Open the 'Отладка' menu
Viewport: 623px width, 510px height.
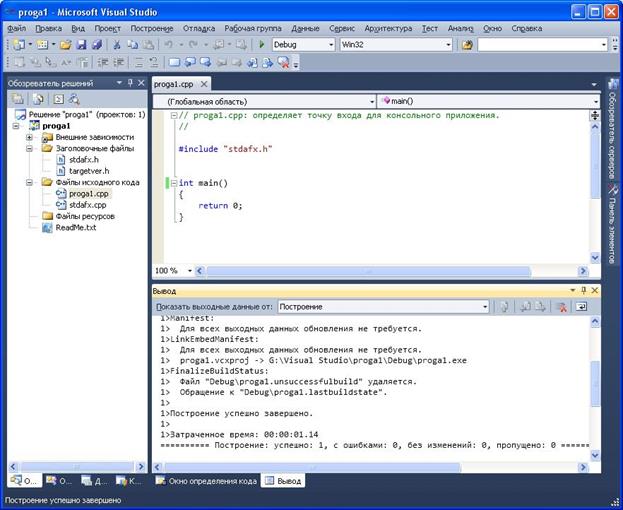[199, 29]
